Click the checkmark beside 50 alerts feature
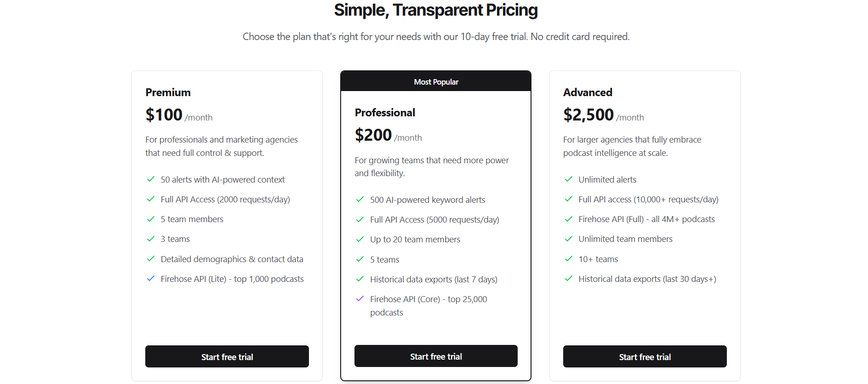The width and height of the screenshot is (868, 384). coord(151,179)
